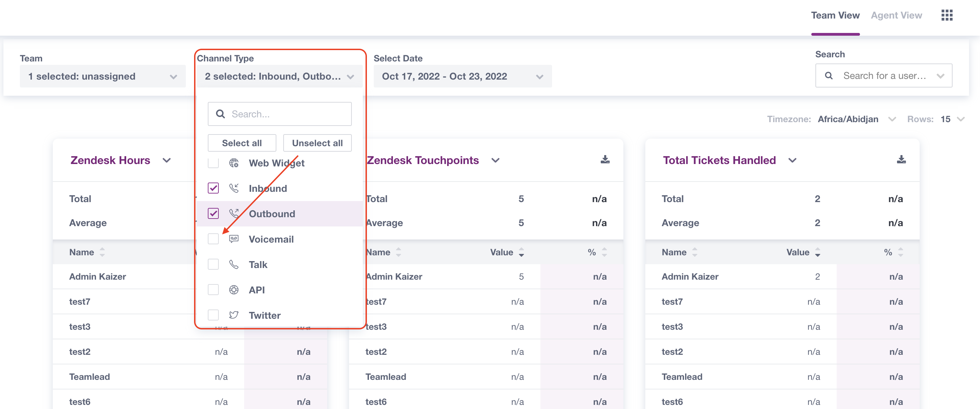Uncheck the Inbound checkbox
Viewport: 980px width, 409px height.
click(213, 188)
